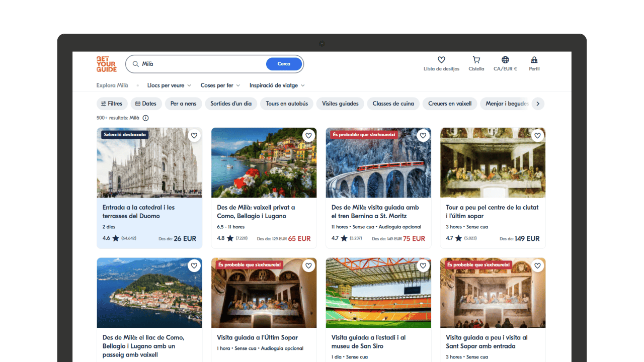Open Inspiració de viatge dropdown

[277, 85]
